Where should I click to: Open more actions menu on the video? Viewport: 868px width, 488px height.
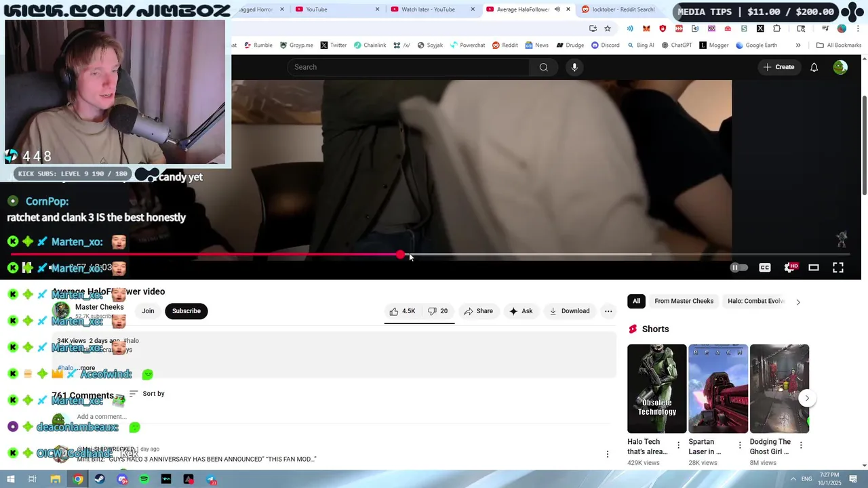click(608, 311)
